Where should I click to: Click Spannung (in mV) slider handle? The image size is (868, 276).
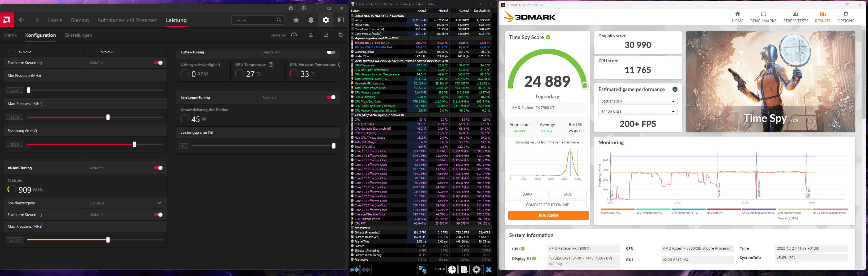pyautogui.click(x=134, y=144)
